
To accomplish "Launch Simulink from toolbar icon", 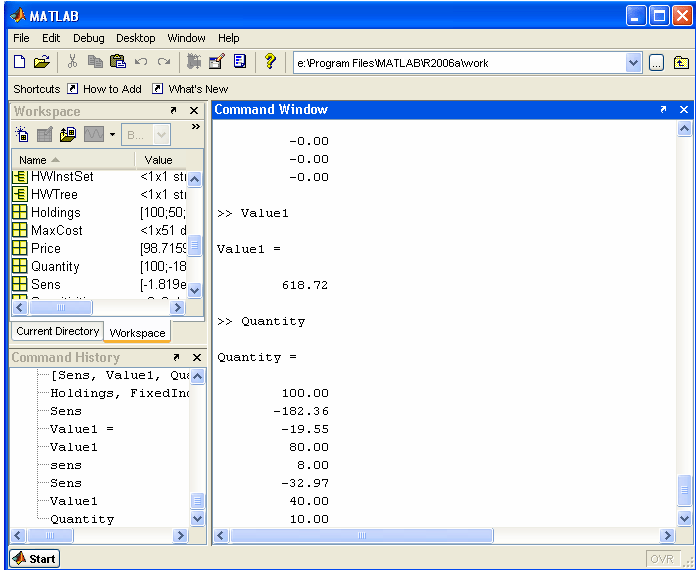I will coord(194,62).
